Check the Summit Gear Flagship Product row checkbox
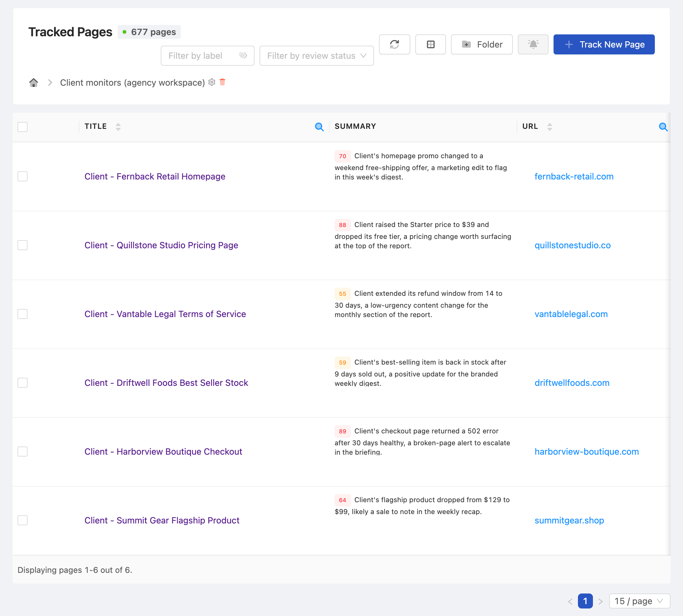The height and width of the screenshot is (616, 683). 22,520
